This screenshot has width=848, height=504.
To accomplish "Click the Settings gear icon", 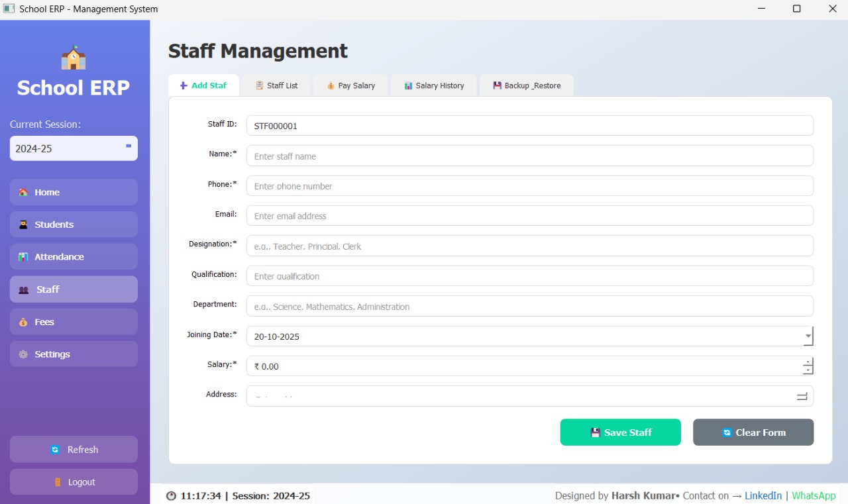I will [x=23, y=354].
